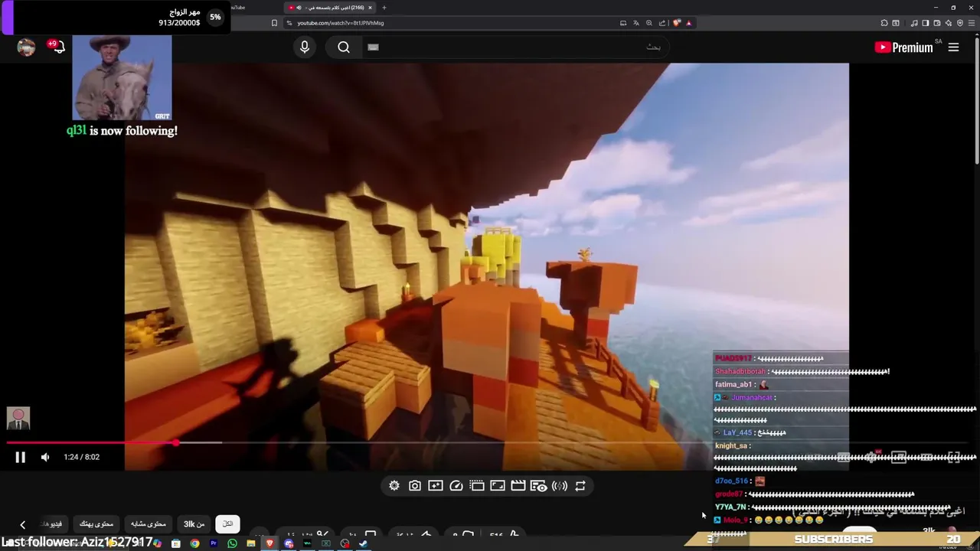Mute the video with speaker icon
Viewport: 980px width, 551px height.
point(45,457)
